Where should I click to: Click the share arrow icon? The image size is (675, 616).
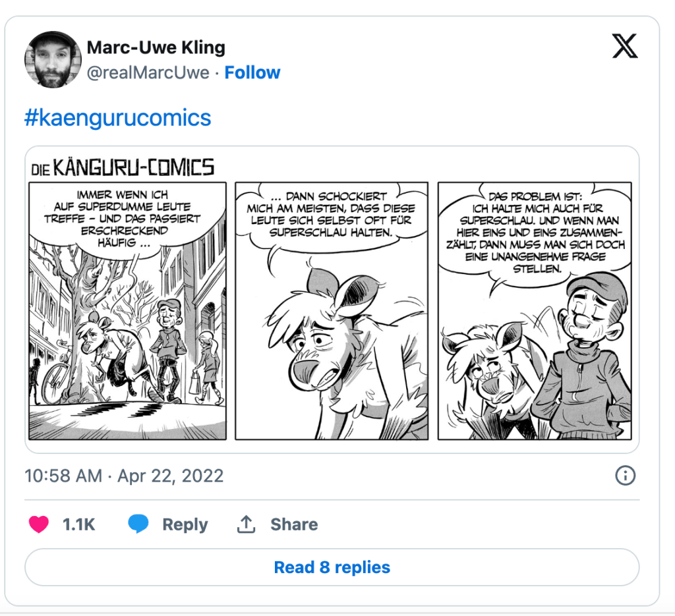pyautogui.click(x=246, y=524)
